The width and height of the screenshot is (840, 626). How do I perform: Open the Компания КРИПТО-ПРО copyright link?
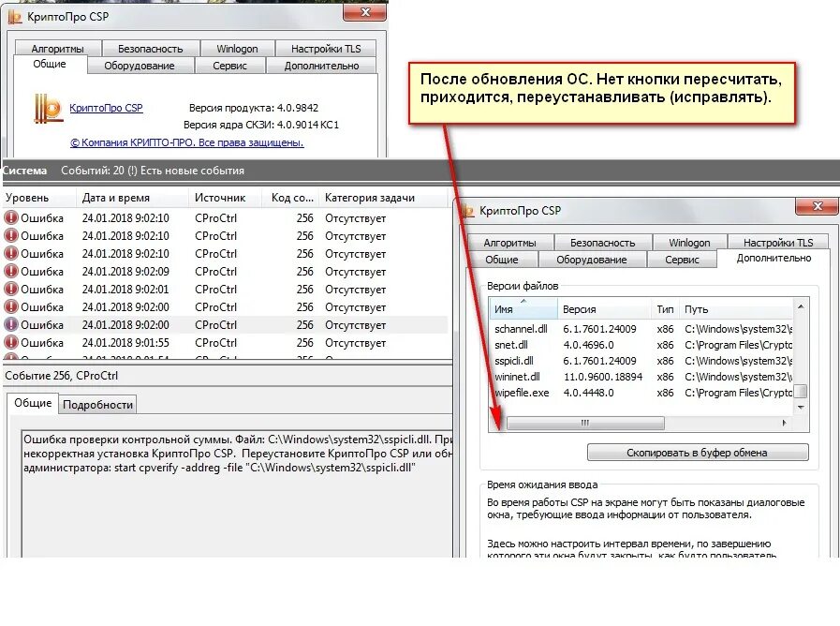click(x=187, y=142)
